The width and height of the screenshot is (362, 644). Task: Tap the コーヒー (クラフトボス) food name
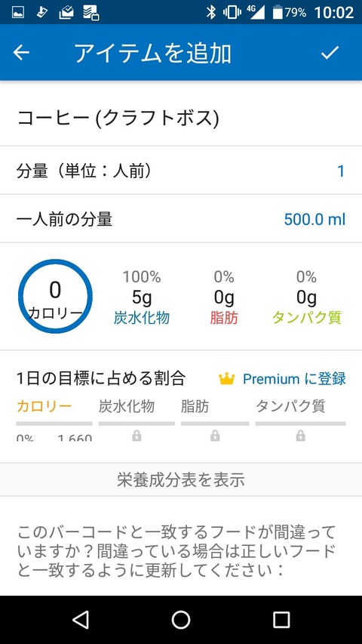[118, 119]
